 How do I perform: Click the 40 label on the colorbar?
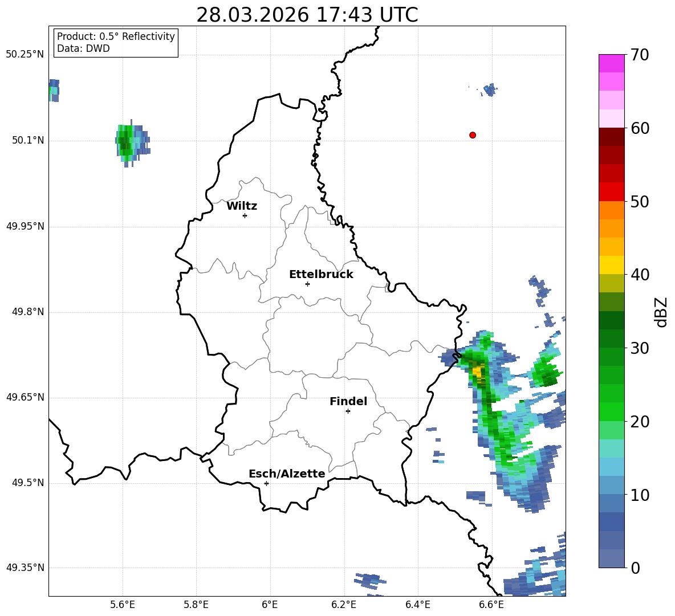pos(639,275)
